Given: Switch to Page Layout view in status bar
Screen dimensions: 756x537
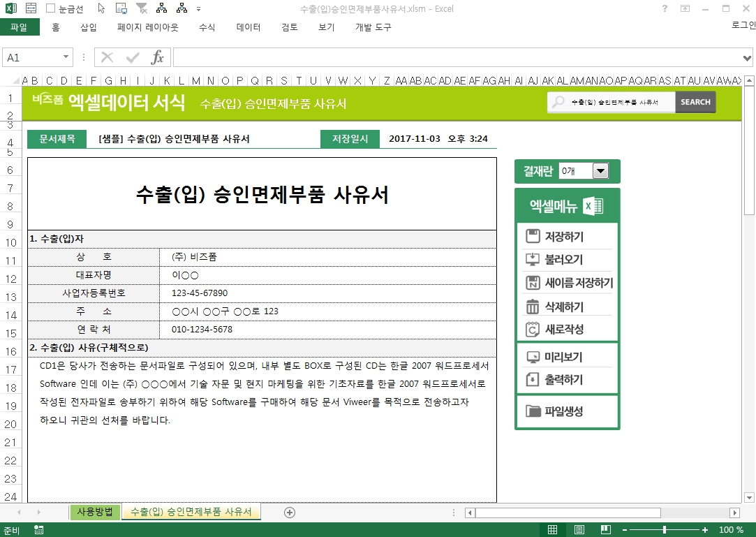Looking at the screenshot, I should [x=579, y=530].
